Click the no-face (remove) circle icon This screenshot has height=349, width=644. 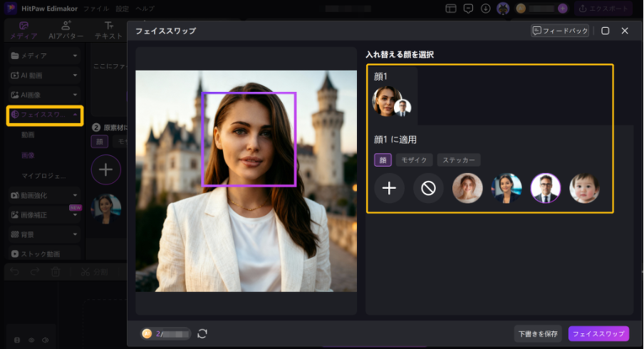pyautogui.click(x=428, y=189)
